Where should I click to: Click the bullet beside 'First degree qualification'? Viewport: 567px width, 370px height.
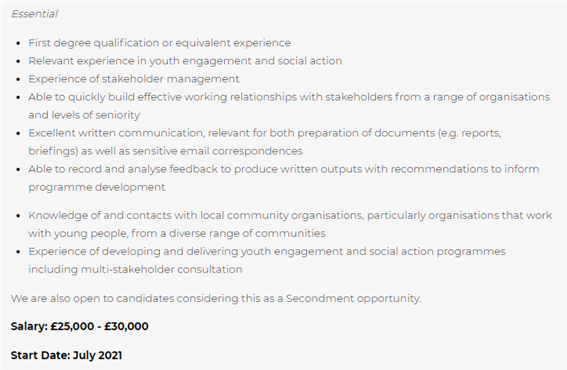pos(18,43)
